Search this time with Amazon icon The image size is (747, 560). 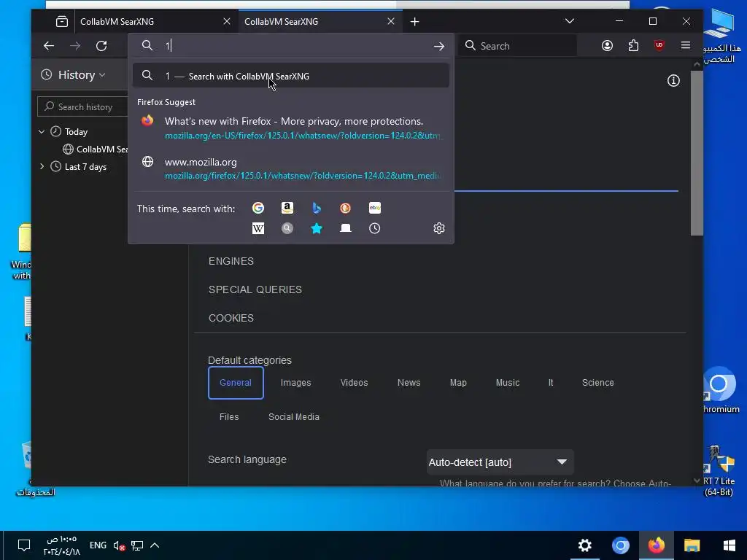tap(287, 208)
